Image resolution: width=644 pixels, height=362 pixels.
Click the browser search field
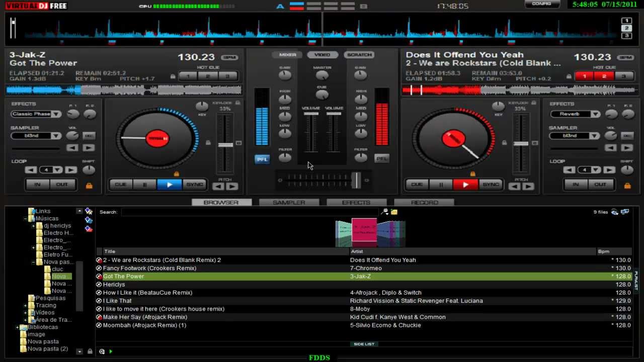point(250,212)
